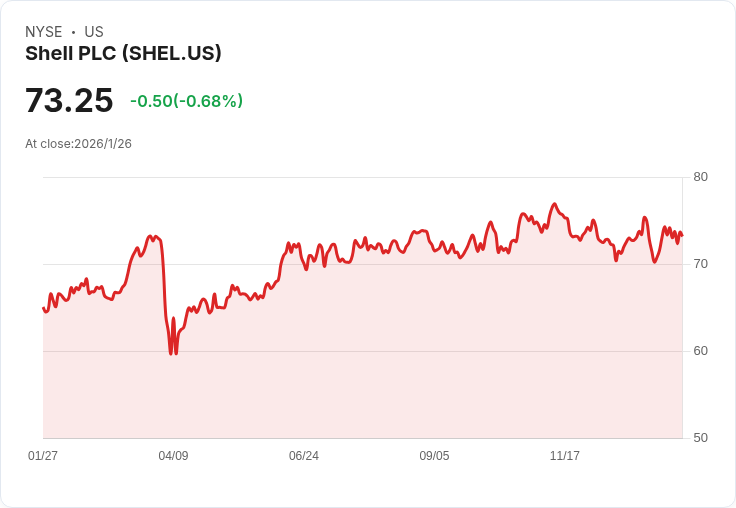Click the chart's highest peak in November

[554, 204]
